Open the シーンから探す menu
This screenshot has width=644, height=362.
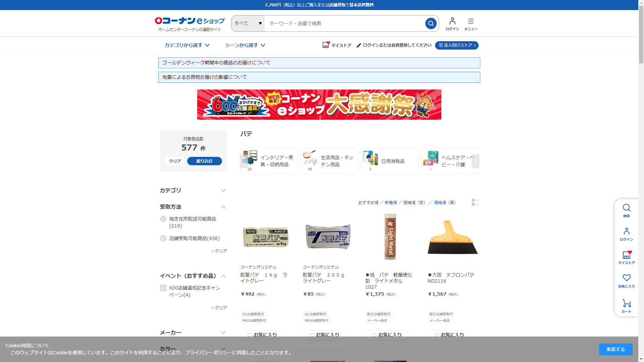pyautogui.click(x=245, y=45)
